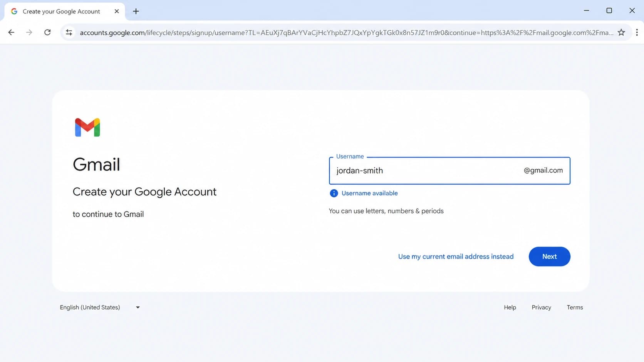Screen dimensions: 644x362
Task: Reload the page with the refresh icon
Action: [47, 32]
